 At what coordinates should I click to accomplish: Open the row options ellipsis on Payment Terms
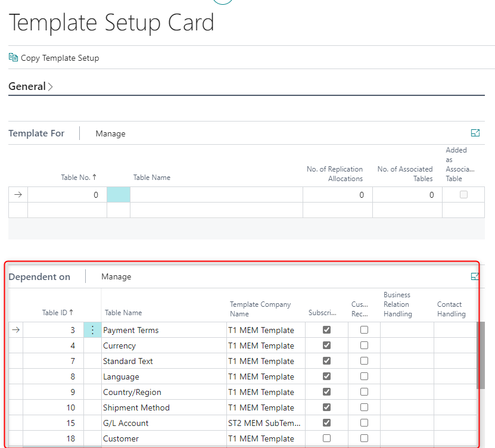92,329
